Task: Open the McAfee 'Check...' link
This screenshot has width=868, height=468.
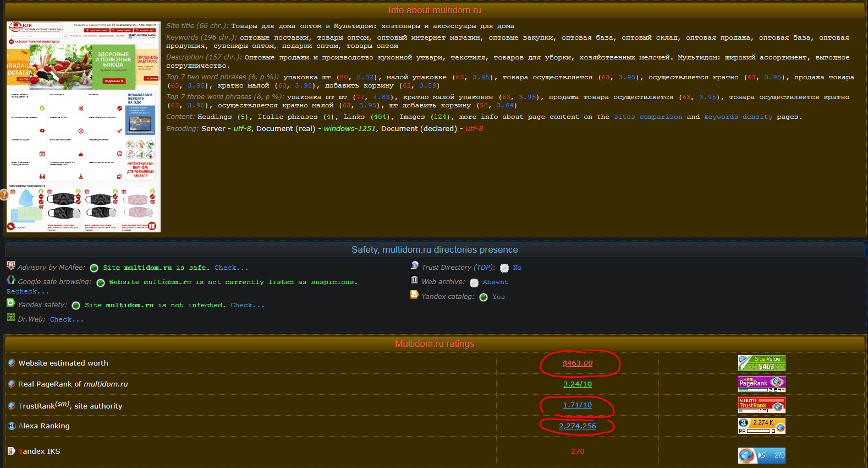Action: click(231, 268)
